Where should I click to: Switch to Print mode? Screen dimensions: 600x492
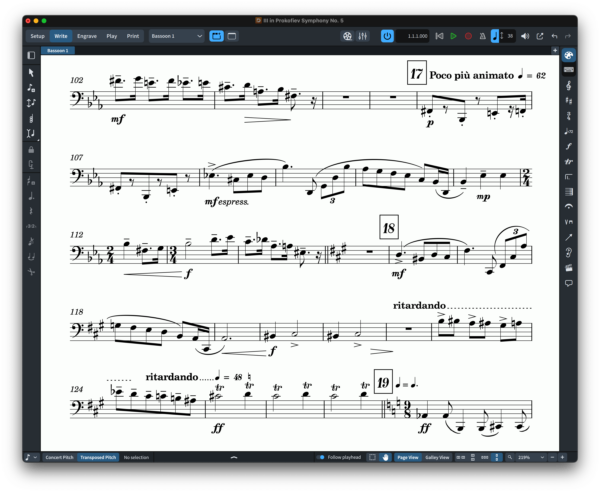coord(133,36)
